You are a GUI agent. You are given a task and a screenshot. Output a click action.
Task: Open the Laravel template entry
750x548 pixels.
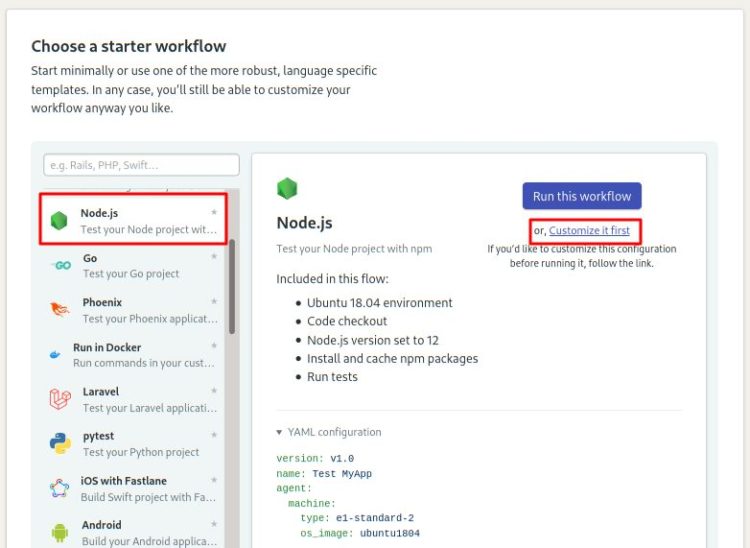coord(132,399)
